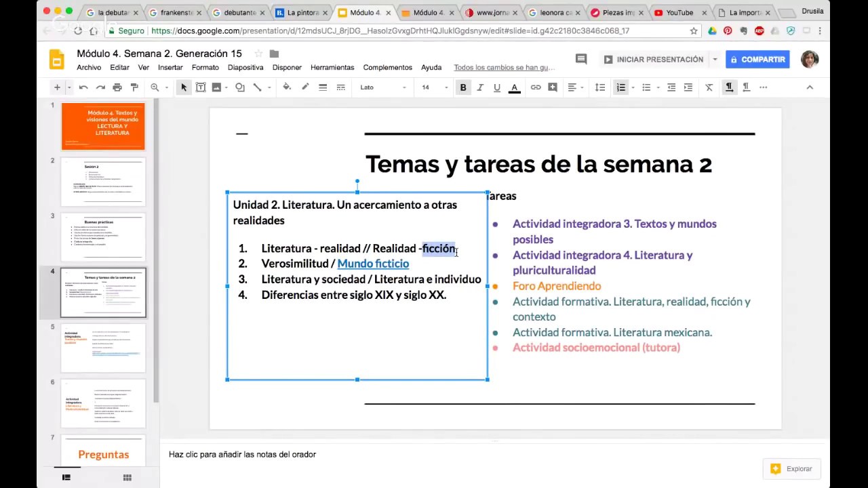Decrease the indent
Image resolution: width=868 pixels, height=488 pixels.
pos(671,87)
